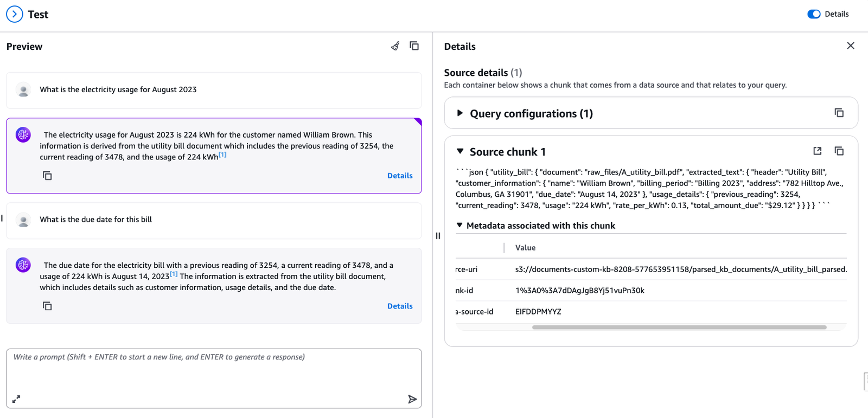The width and height of the screenshot is (868, 418).
Task: Turn off the Details toggle switch
Action: [x=814, y=14]
